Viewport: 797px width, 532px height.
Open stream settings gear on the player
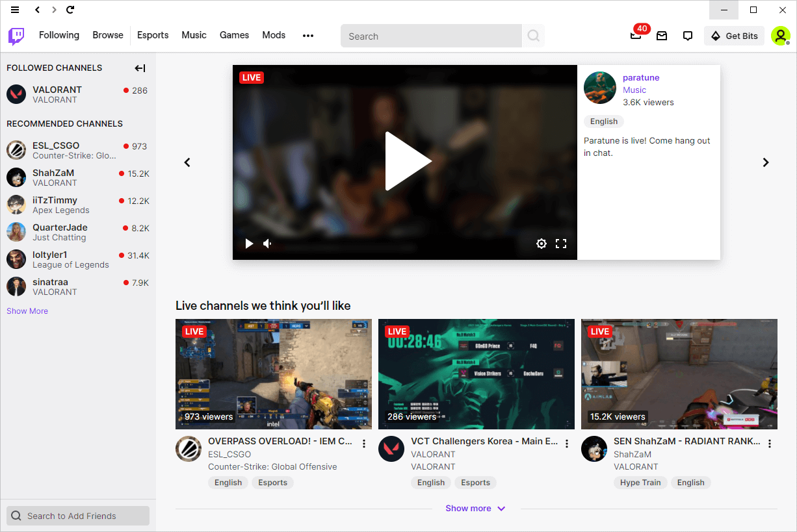tap(542, 243)
